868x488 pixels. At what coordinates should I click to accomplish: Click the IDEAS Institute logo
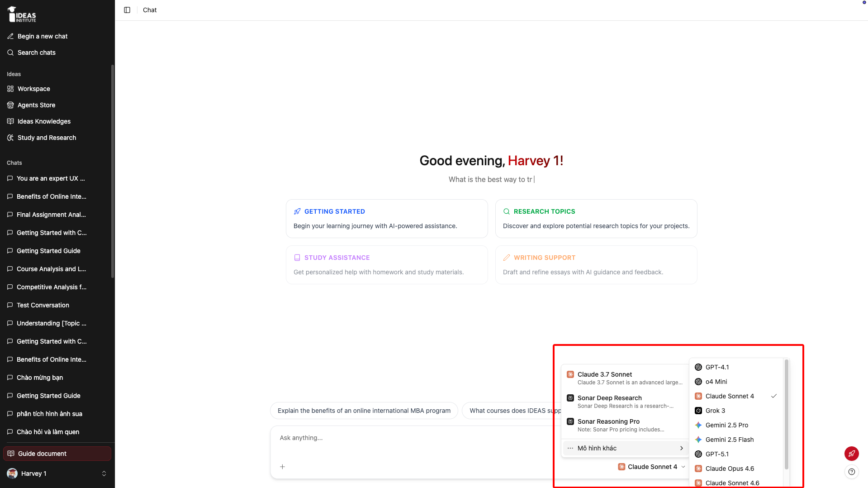pos(22,14)
